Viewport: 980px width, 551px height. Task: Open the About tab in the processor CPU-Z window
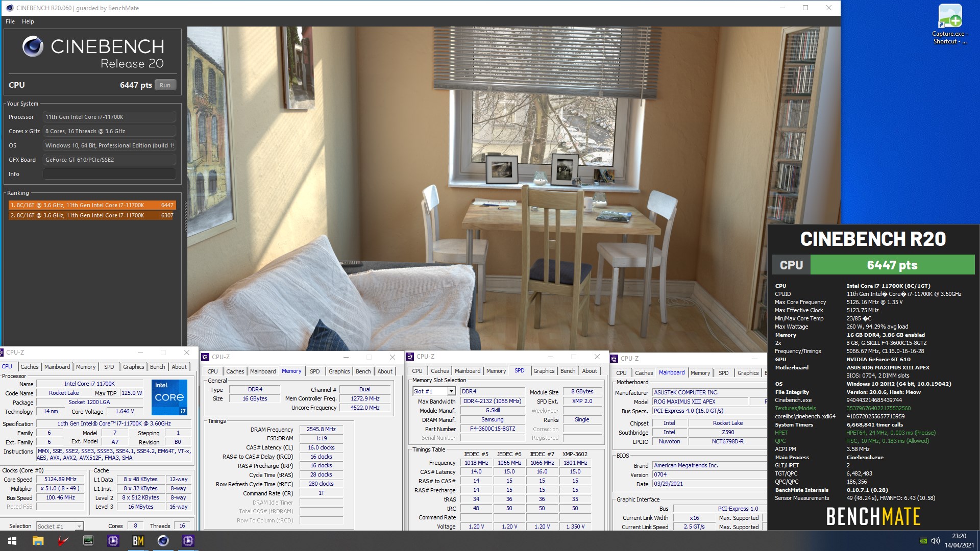(x=179, y=367)
